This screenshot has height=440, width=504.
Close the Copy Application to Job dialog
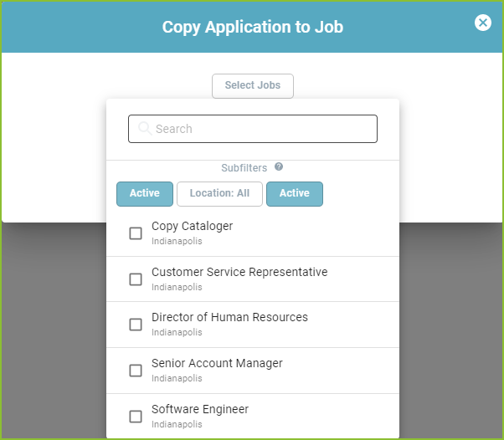tap(483, 23)
